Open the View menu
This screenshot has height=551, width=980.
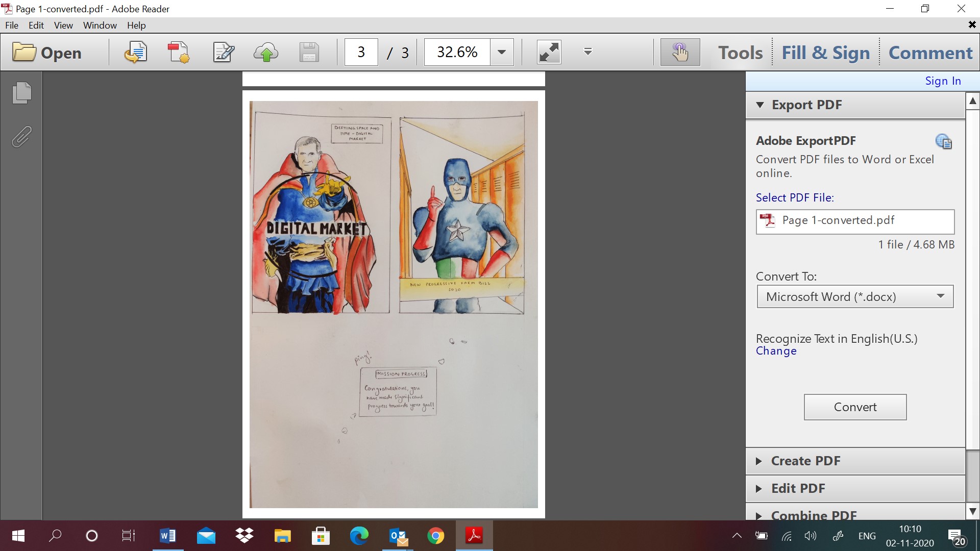point(63,25)
